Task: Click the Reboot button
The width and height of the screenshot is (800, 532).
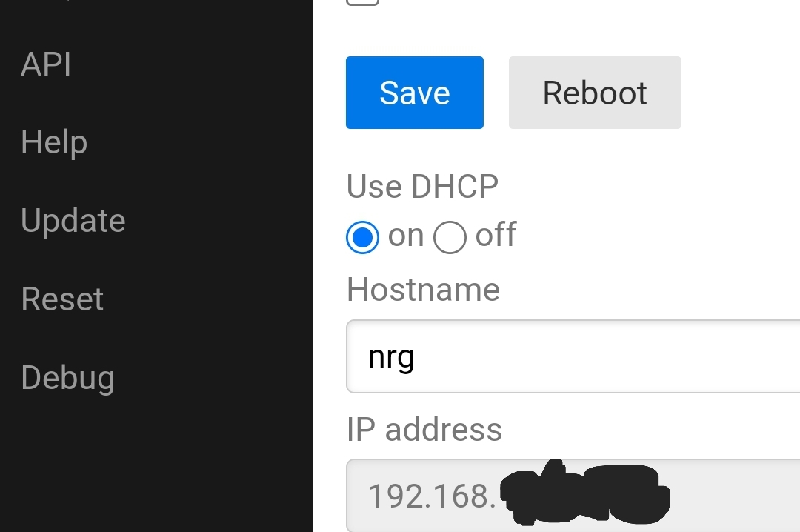Action: [595, 93]
